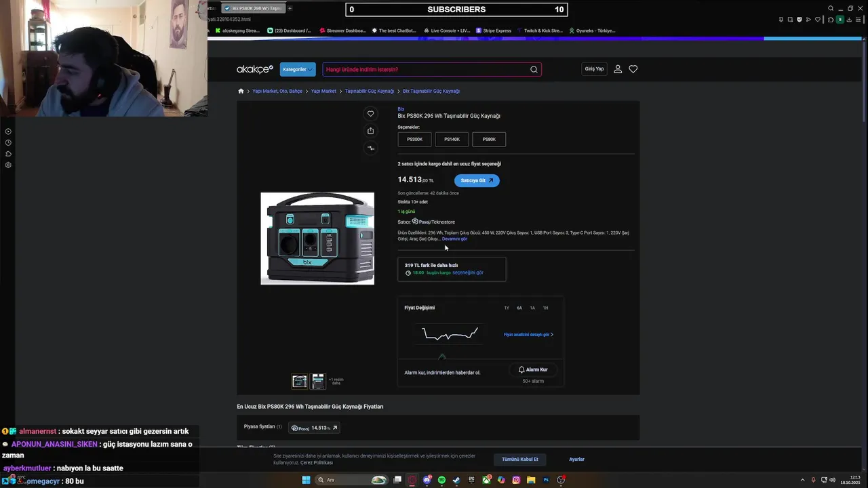This screenshot has width=868, height=488.
Task: Click the akakçe logo
Action: tap(254, 69)
